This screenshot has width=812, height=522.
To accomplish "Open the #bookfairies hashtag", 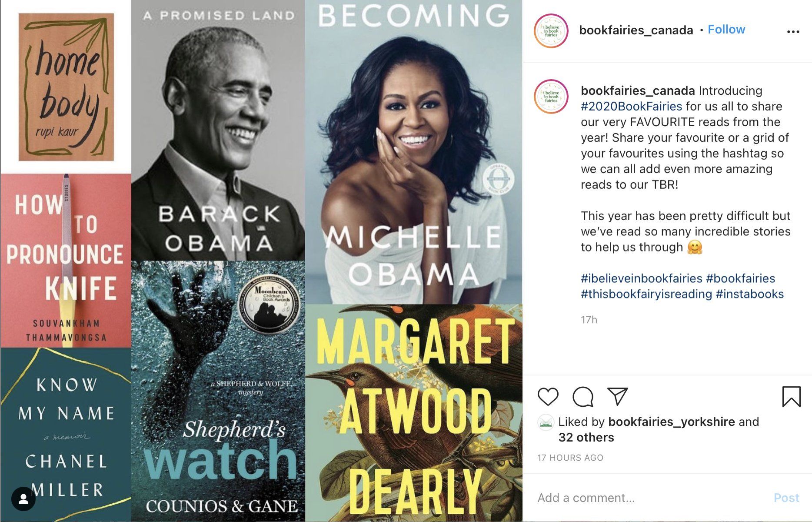I will [x=740, y=278].
